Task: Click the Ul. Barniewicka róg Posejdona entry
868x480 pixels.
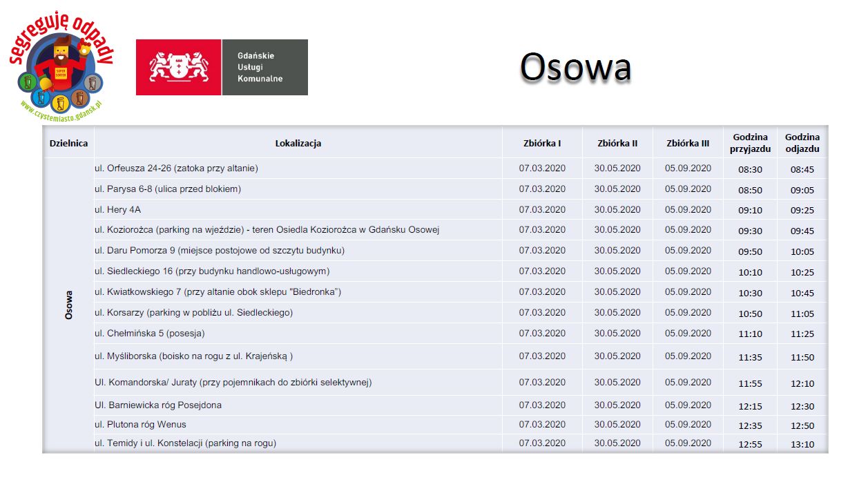Action: pos(158,405)
